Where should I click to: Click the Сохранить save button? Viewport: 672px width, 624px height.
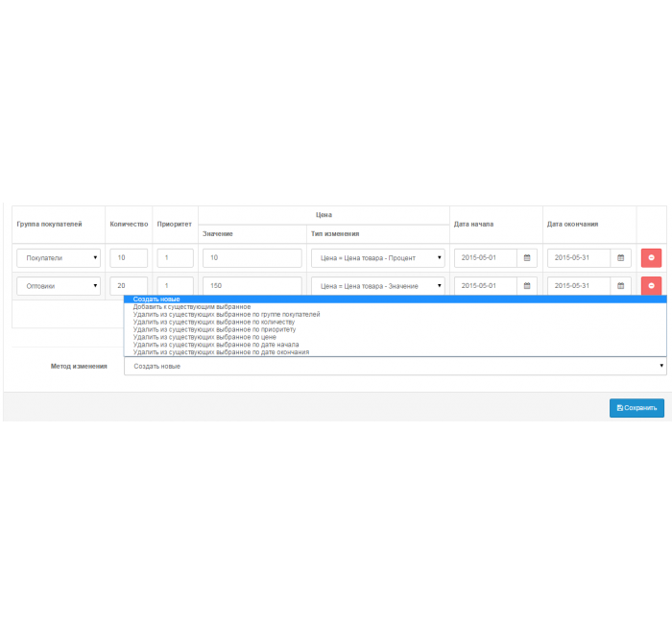(636, 408)
